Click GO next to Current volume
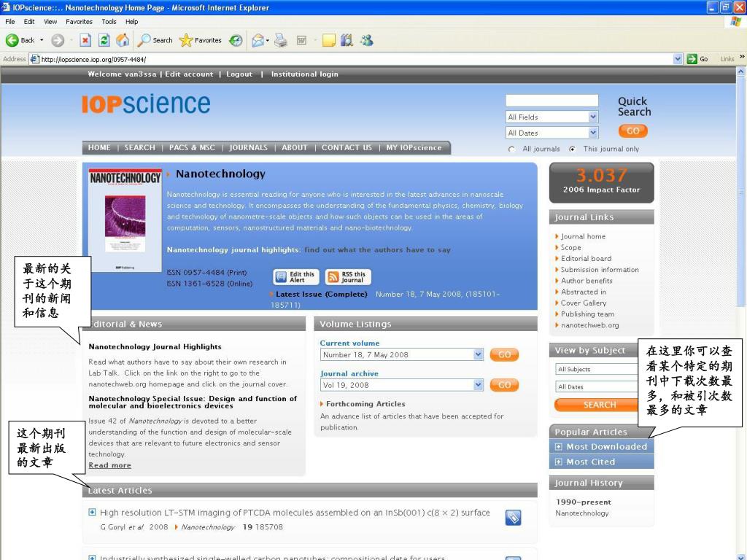Image resolution: width=747 pixels, height=560 pixels. coord(504,355)
